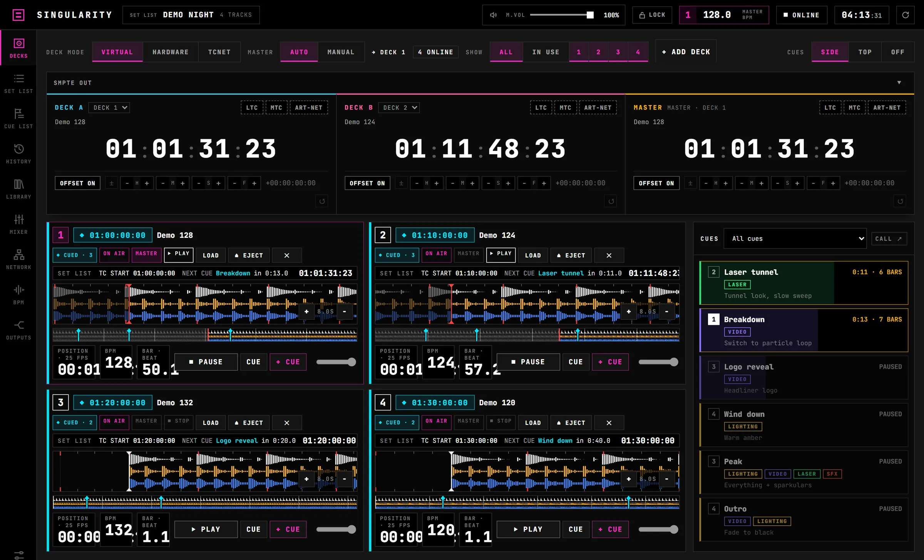Toggle Art-Net output for Master

pyautogui.click(x=887, y=108)
